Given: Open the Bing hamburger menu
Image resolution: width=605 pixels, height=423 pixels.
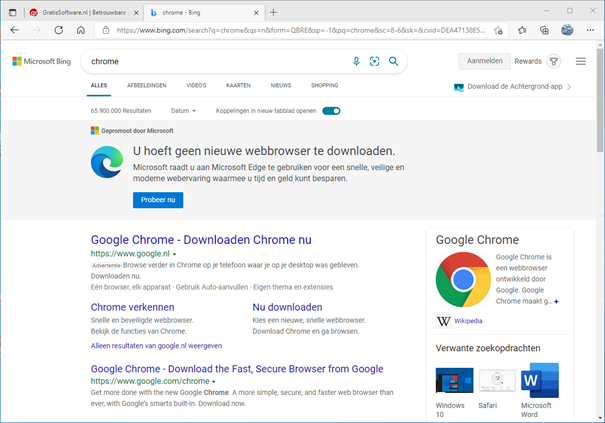Looking at the screenshot, I should pyautogui.click(x=581, y=61).
